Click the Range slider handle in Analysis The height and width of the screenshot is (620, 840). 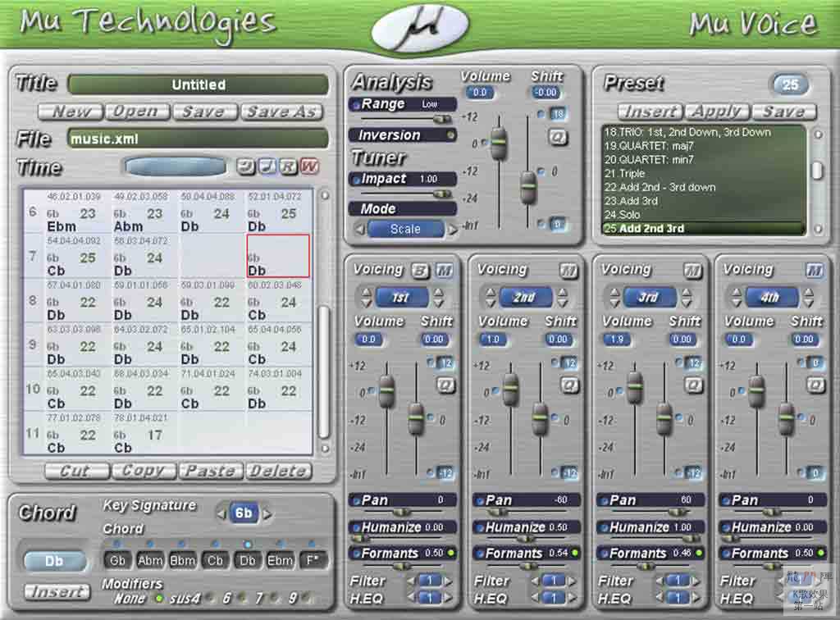(441, 119)
